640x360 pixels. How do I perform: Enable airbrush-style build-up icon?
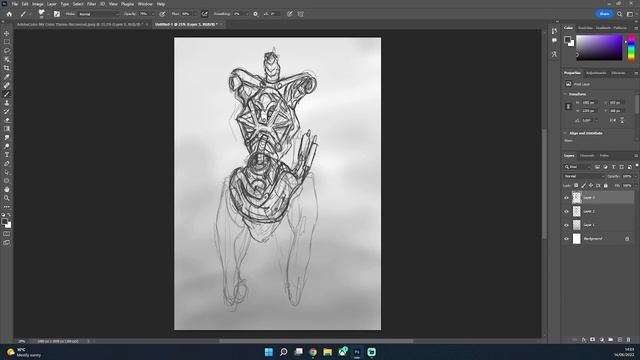[204, 14]
